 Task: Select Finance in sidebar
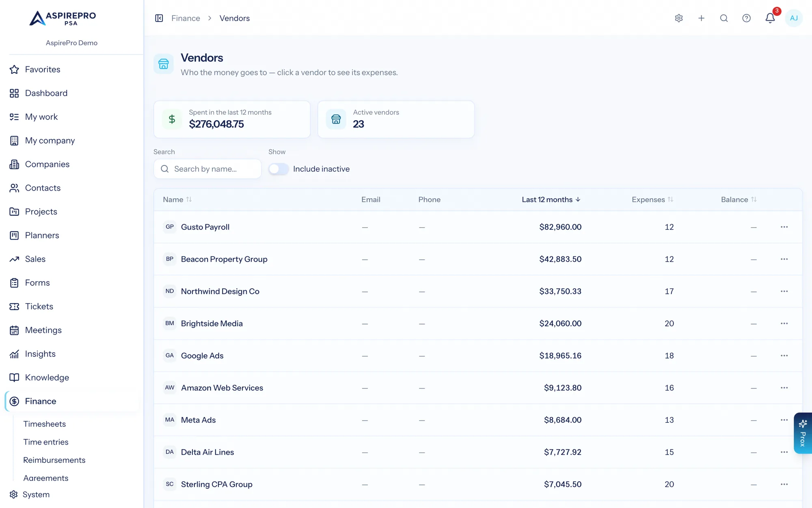72,402
